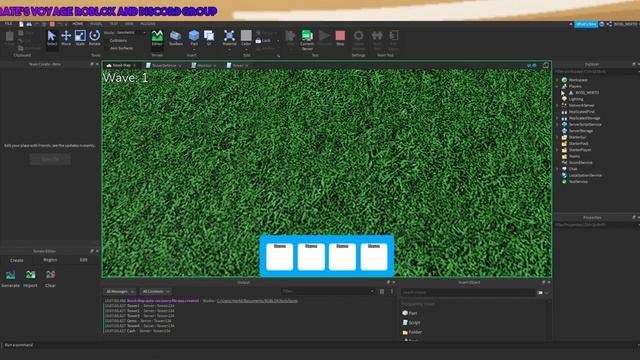Activate the Scale tool
The height and width of the screenshot is (360, 640).
pyautogui.click(x=80, y=38)
